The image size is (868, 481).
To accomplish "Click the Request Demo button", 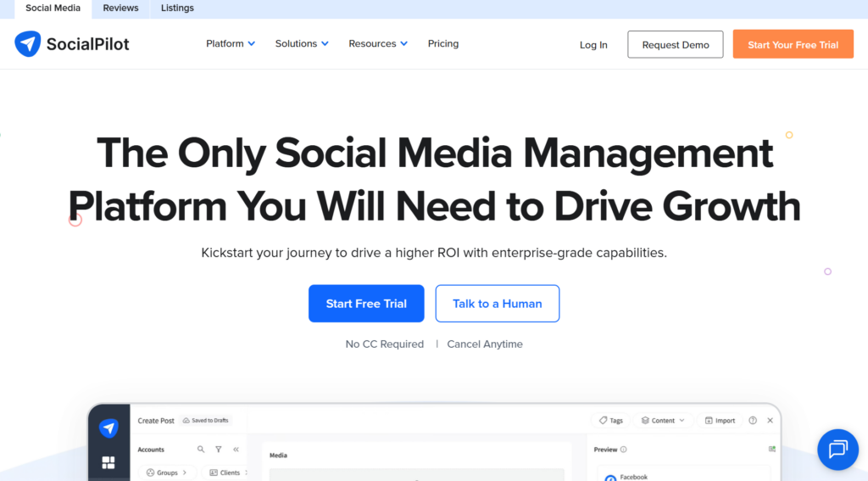I will click(676, 44).
